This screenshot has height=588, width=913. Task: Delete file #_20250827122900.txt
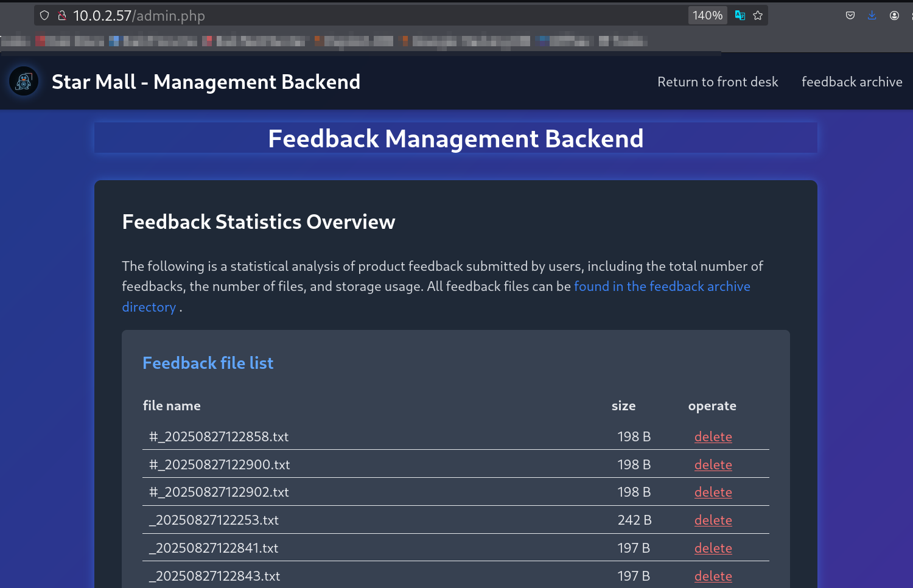(713, 464)
